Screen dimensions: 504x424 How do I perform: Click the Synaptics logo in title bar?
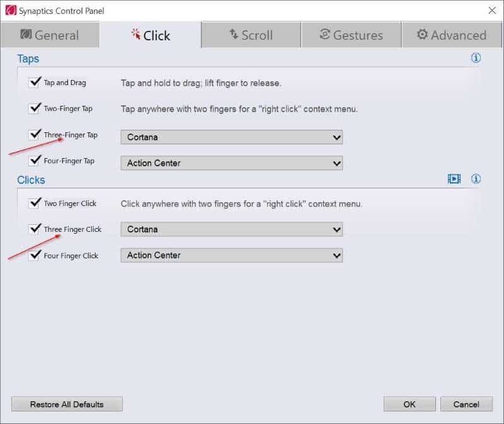(10, 10)
